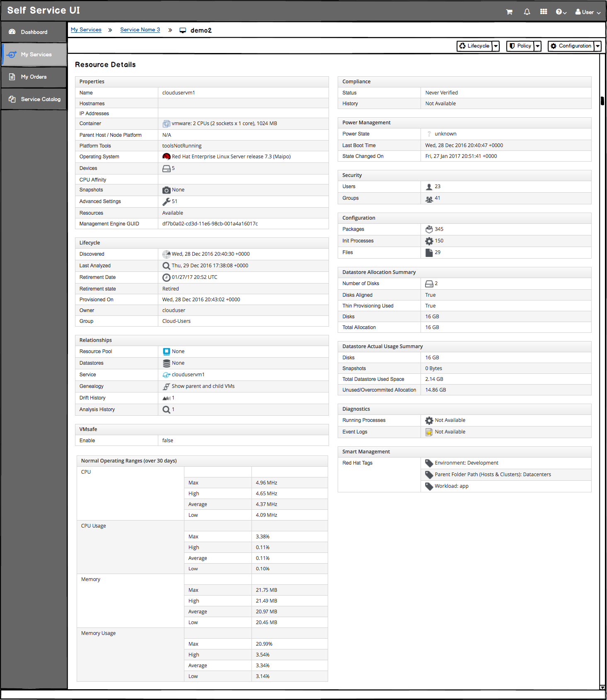Click the Users person icon under Security

pos(429,187)
